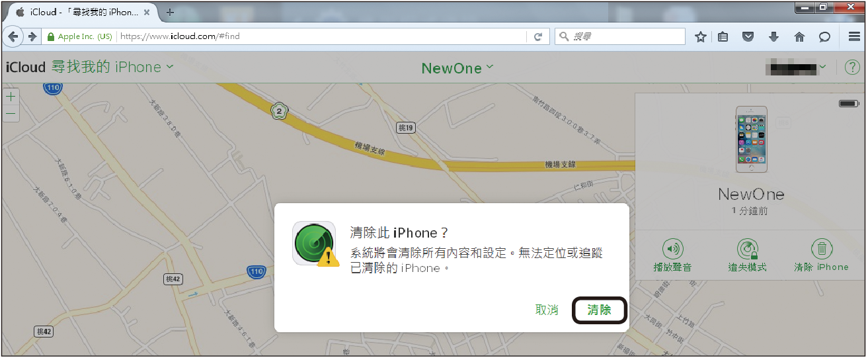Open the Firefox hamburger menu
The width and height of the screenshot is (868, 360).
pyautogui.click(x=854, y=37)
